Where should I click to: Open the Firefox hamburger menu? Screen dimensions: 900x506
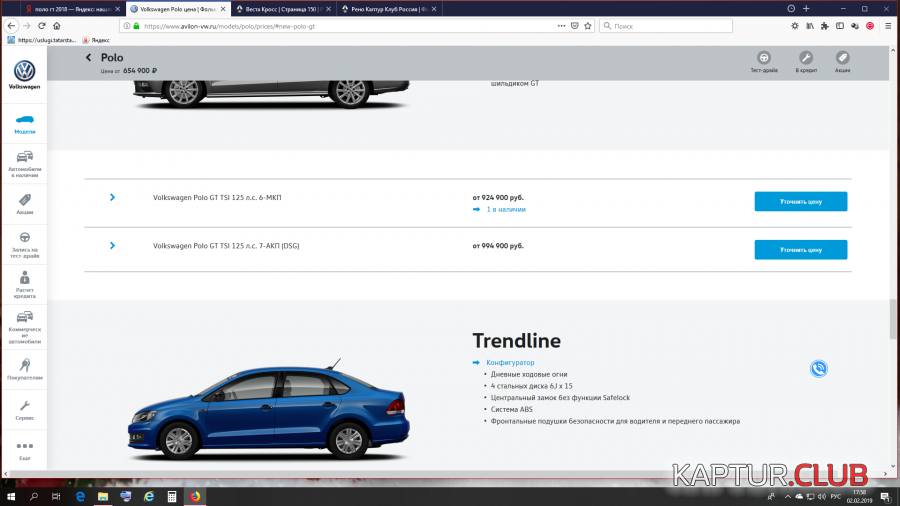pos(888,26)
